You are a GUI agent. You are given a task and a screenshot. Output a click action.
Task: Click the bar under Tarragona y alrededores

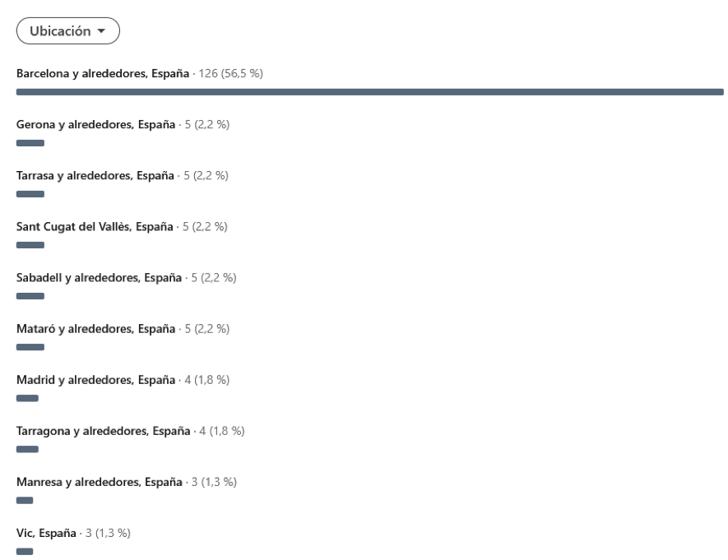point(27,449)
